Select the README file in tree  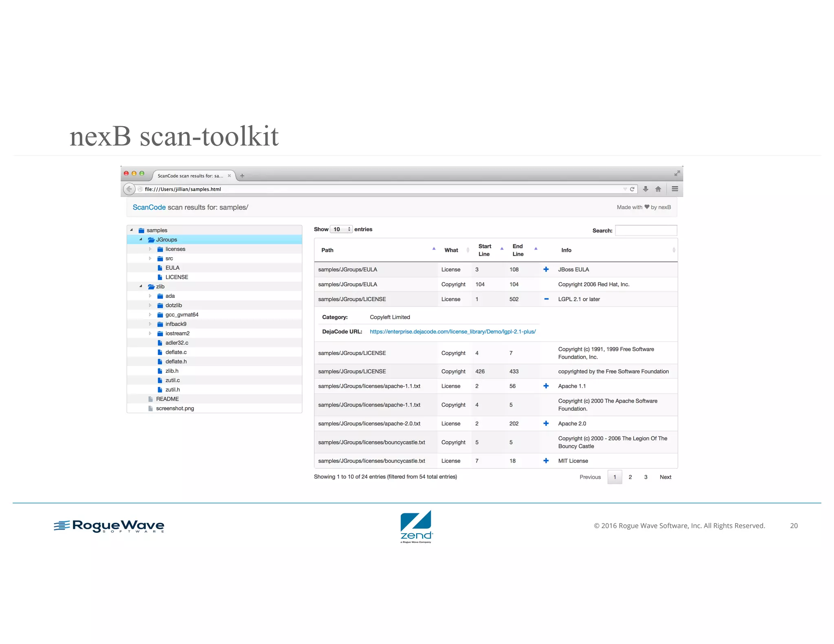coord(167,399)
